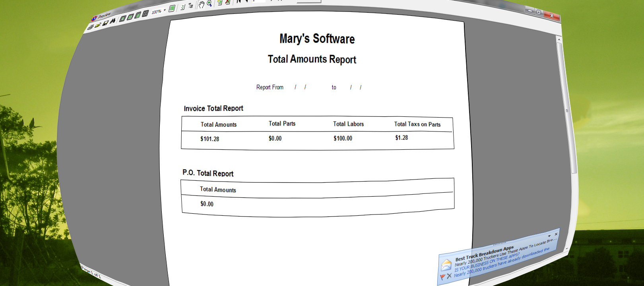Click the Save report icon
Screen dimensions: 644x286
[x=105, y=23]
